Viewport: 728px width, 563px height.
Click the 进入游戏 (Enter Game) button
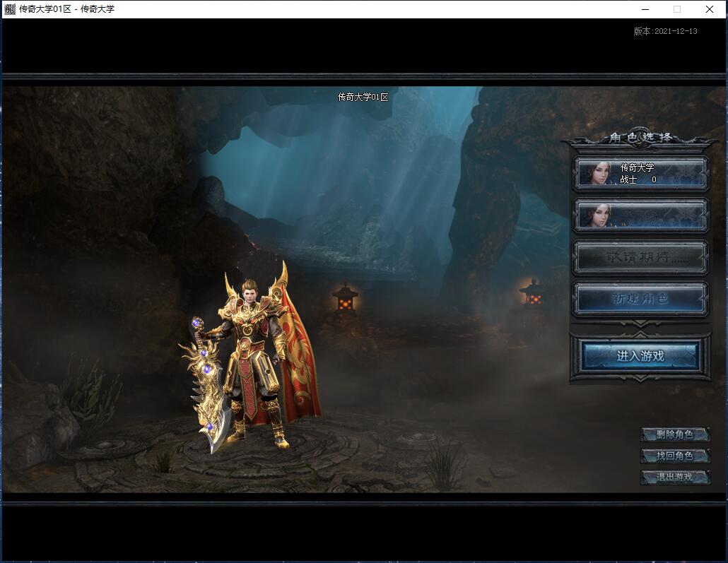point(640,356)
